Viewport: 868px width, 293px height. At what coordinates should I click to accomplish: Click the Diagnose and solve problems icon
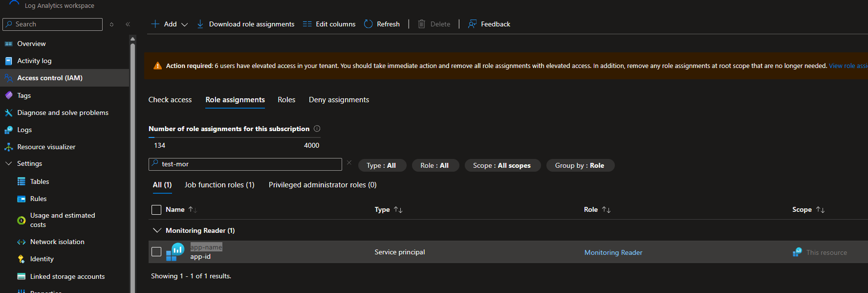[x=8, y=113]
